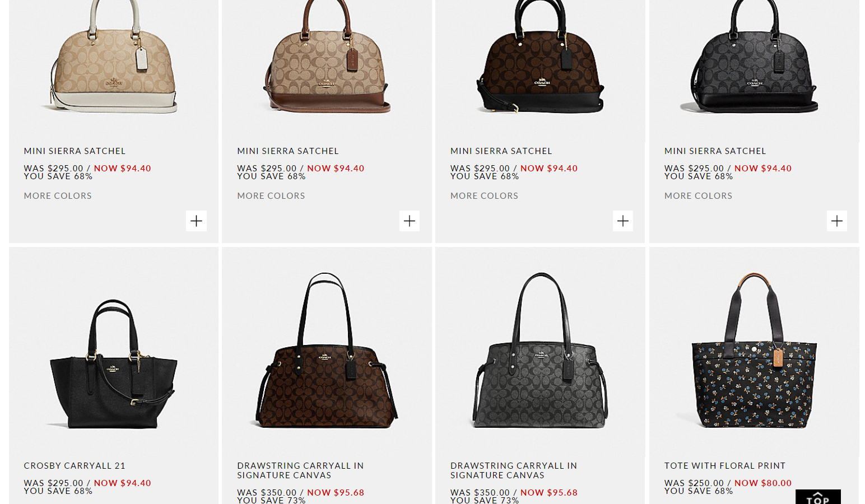Screen dimensions: 865x504
Task: Show More Colors for dark brown Mini Sierra Satchel
Action: [x=485, y=196]
